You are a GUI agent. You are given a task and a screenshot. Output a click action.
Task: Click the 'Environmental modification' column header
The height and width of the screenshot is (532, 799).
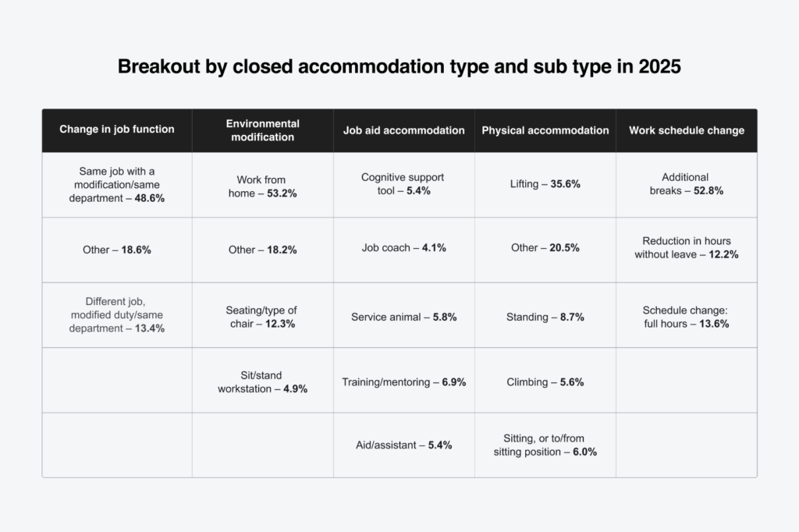click(263, 130)
